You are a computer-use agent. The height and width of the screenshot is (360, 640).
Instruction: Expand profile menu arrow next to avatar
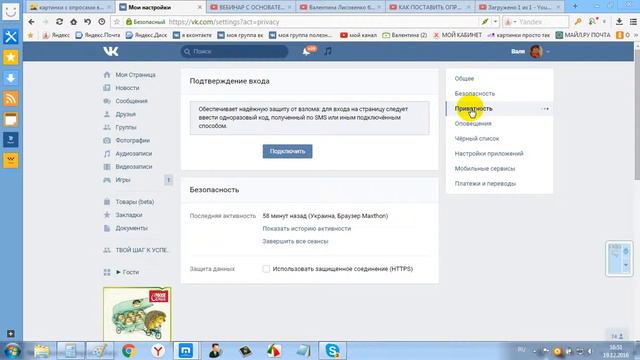(548, 52)
